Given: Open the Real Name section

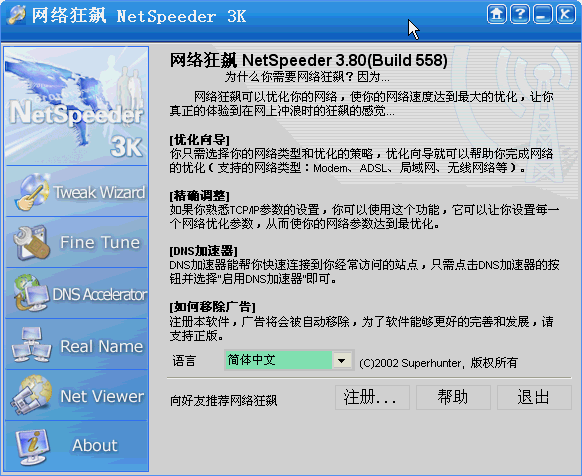Looking at the screenshot, I should coord(77,345).
